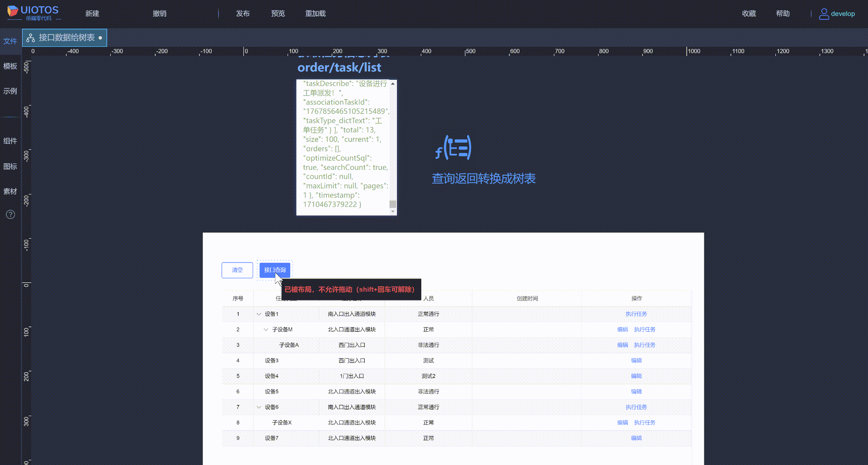This screenshot has width=868, height=465.
Task: Open the 文件 panel in the sidebar
Action: 10,41
